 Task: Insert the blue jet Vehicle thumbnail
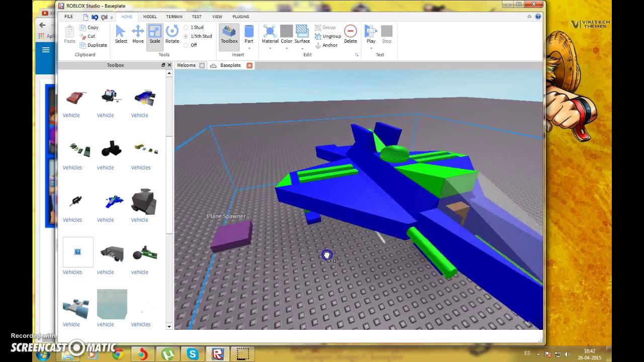(114, 202)
